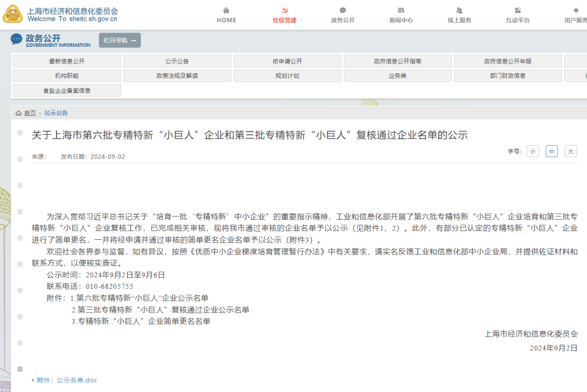This screenshot has height=392, width=587.
Task: Go to 首页 breadcrumb link
Action: (30, 113)
